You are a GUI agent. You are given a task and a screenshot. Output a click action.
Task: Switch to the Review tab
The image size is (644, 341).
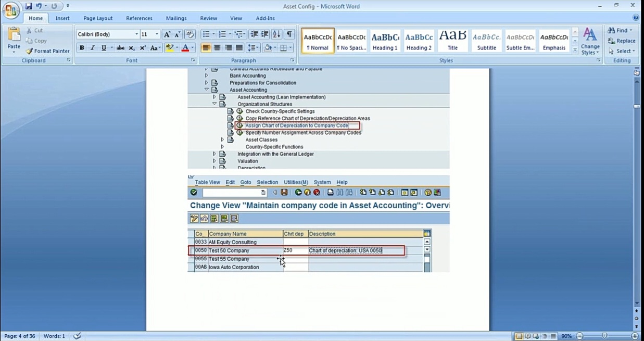click(209, 18)
